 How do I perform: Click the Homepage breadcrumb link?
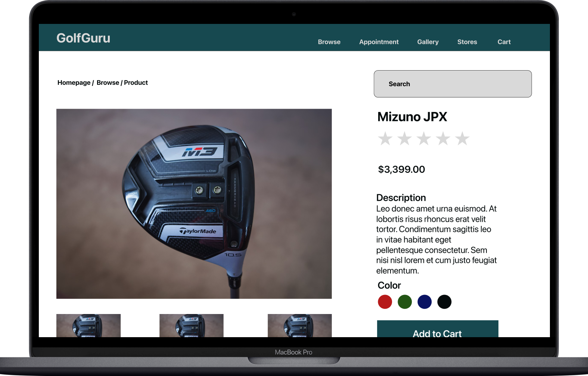(x=74, y=83)
